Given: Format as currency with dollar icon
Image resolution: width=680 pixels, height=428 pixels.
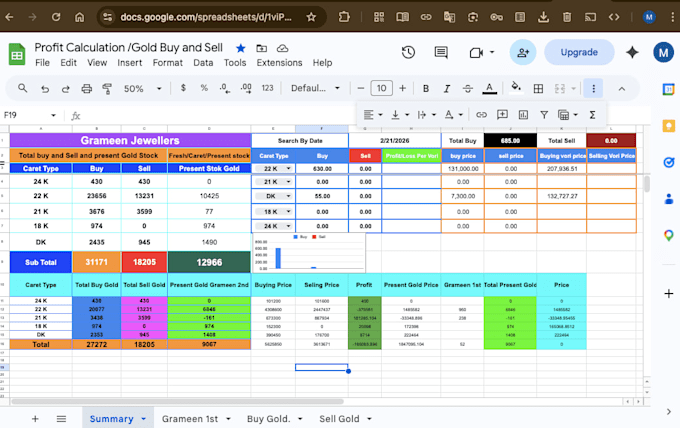Looking at the screenshot, I should [x=183, y=88].
